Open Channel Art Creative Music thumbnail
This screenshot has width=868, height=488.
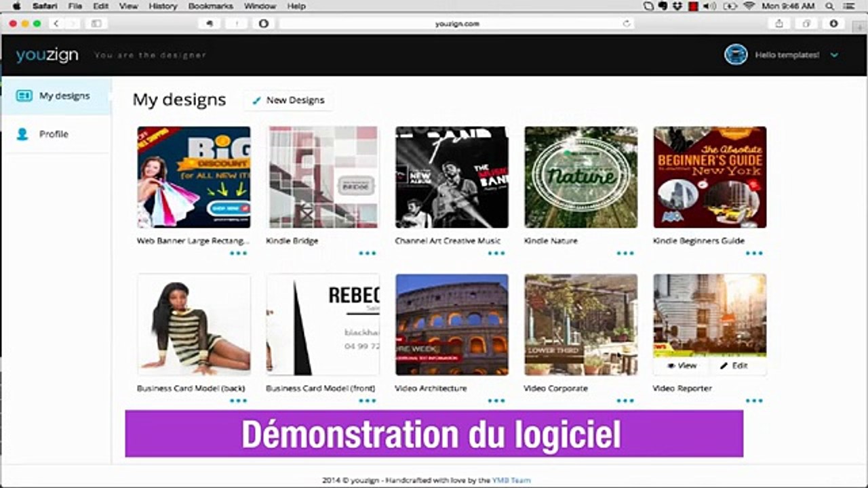pos(452,177)
